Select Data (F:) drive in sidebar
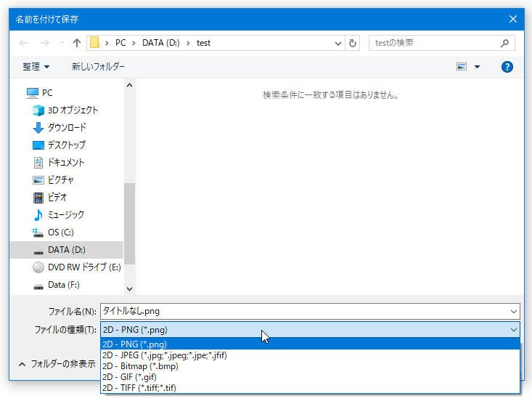 click(x=56, y=285)
